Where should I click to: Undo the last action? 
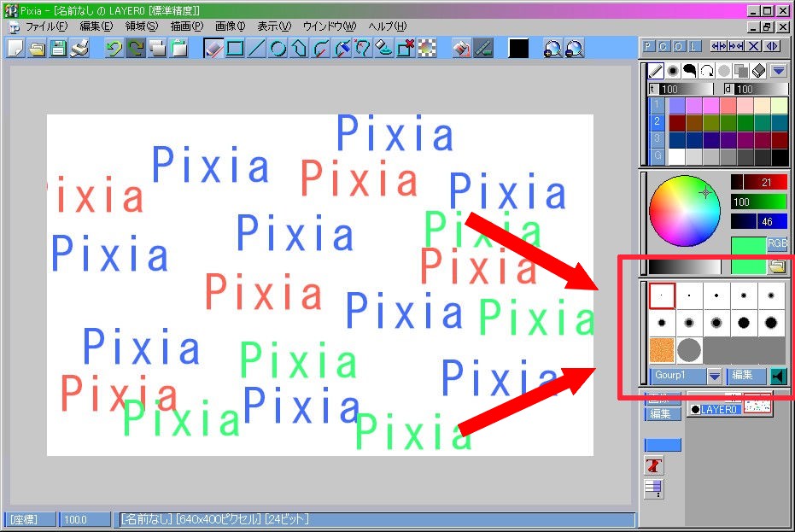pos(114,49)
